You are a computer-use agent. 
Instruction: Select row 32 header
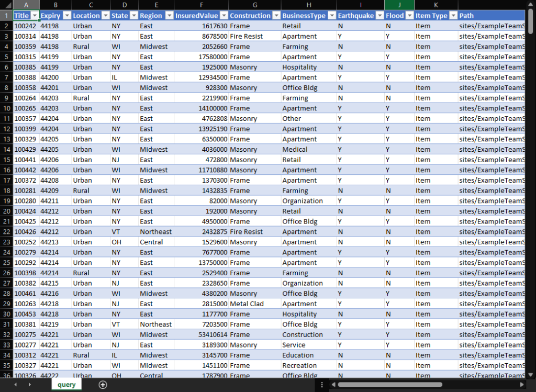click(6, 334)
